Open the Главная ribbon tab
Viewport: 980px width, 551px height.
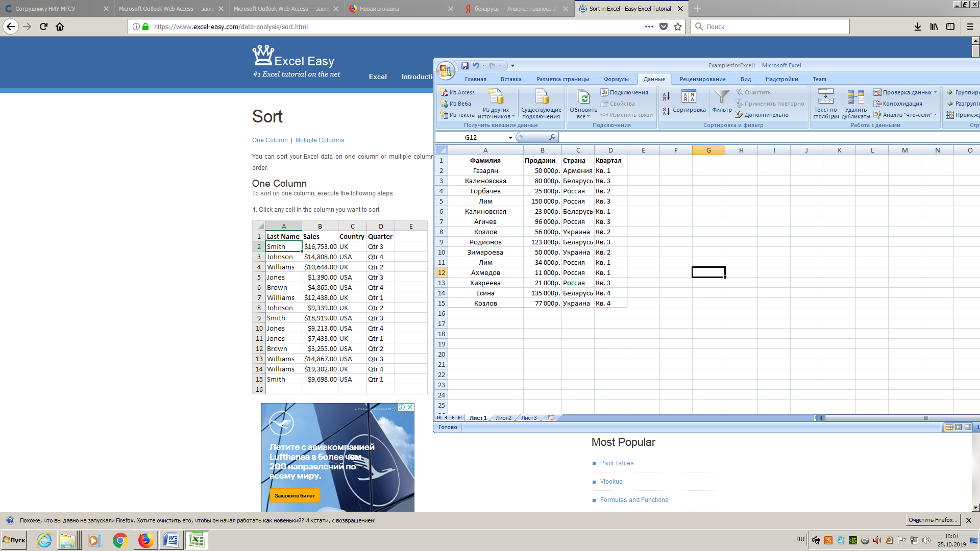pos(475,79)
